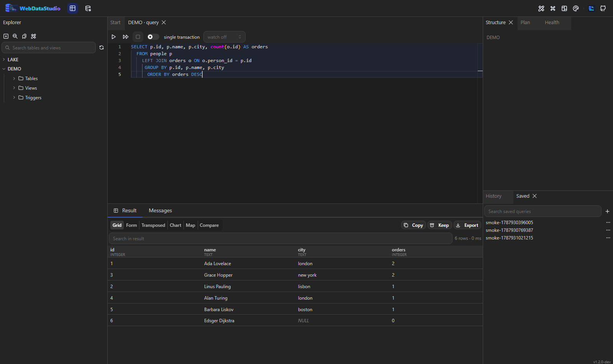Toggle the single transaction switch
The width and height of the screenshot is (613, 364).
click(x=153, y=37)
